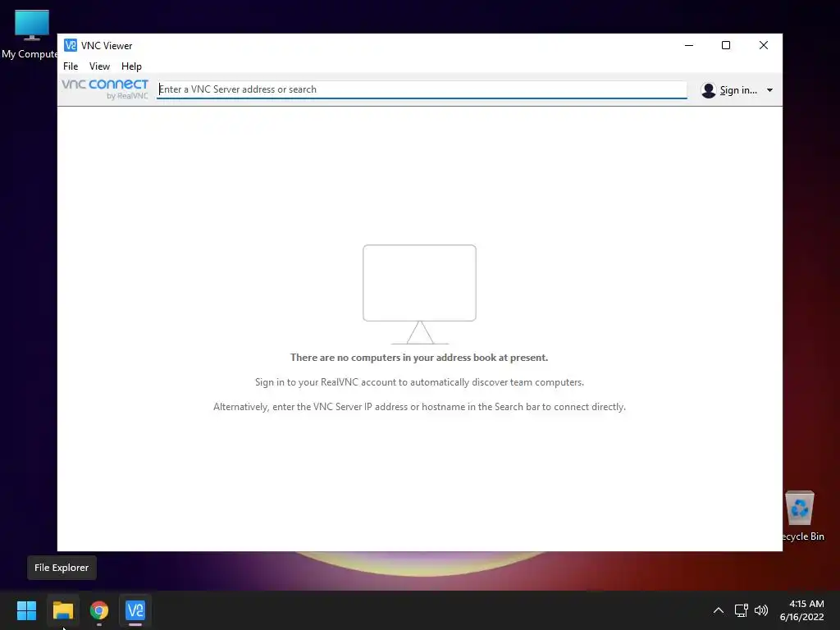Expand the Sign in dropdown arrow
The image size is (840, 630).
tap(769, 90)
